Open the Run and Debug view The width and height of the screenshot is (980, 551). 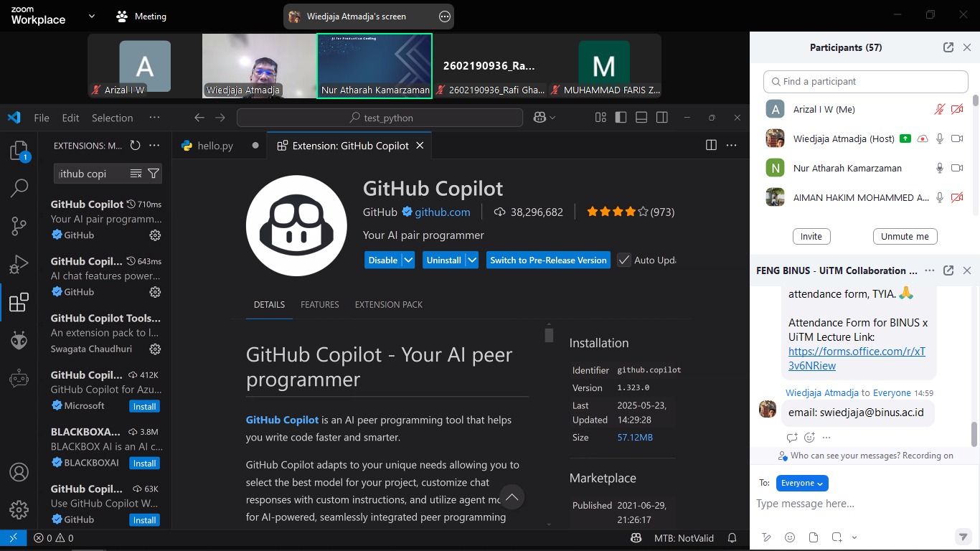[x=19, y=265]
